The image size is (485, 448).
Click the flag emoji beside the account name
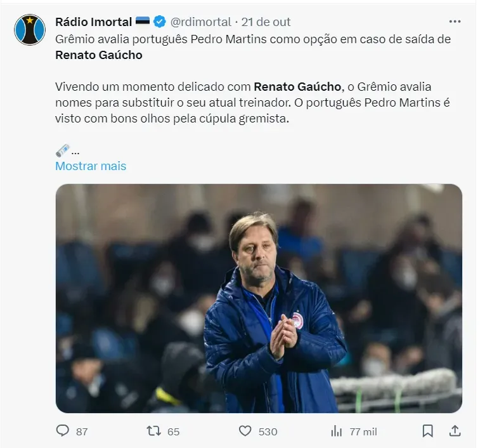(142, 22)
